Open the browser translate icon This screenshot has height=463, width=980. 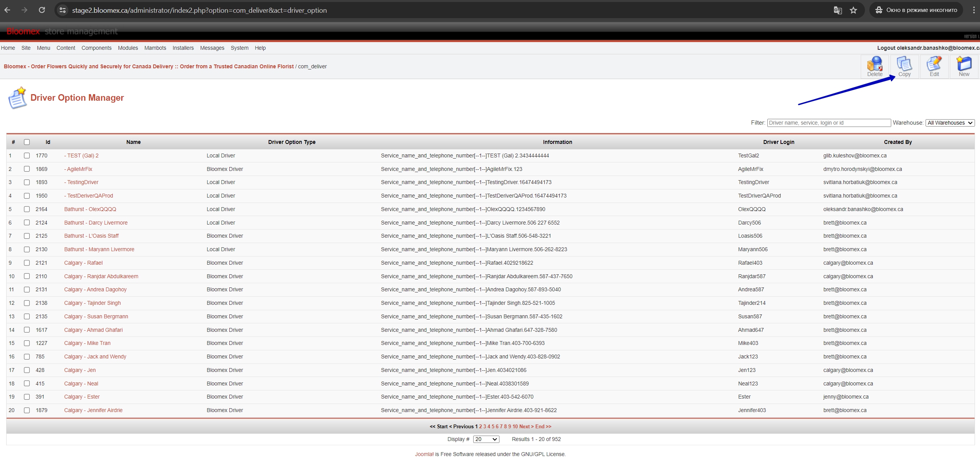coord(838,10)
